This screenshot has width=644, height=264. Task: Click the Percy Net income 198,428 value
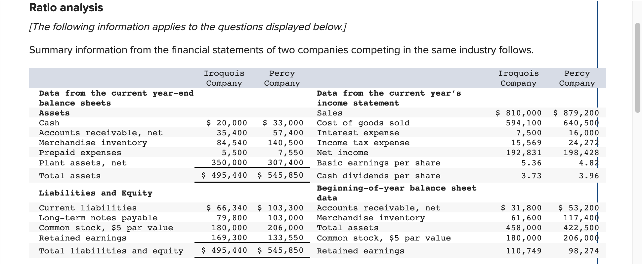(581, 153)
